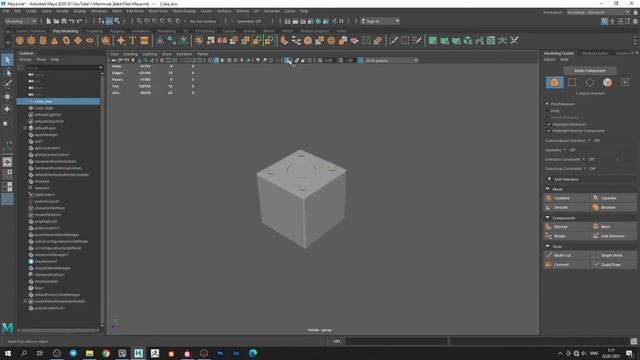Click the Type text tool shelf icon
The height and width of the screenshot is (360, 640).
(x=133, y=40)
